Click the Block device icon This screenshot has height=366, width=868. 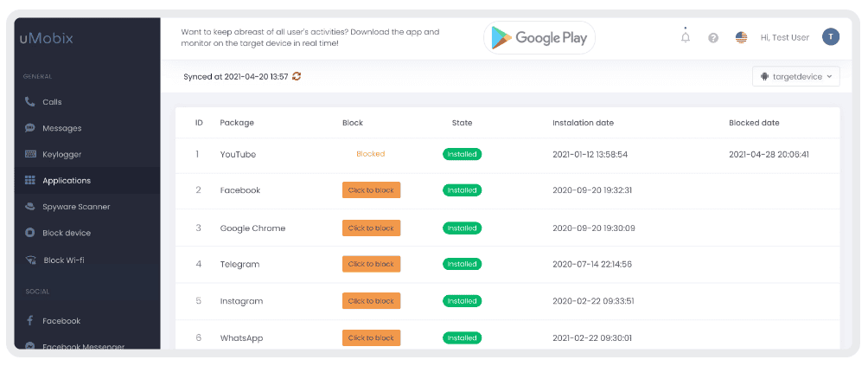[30, 233]
